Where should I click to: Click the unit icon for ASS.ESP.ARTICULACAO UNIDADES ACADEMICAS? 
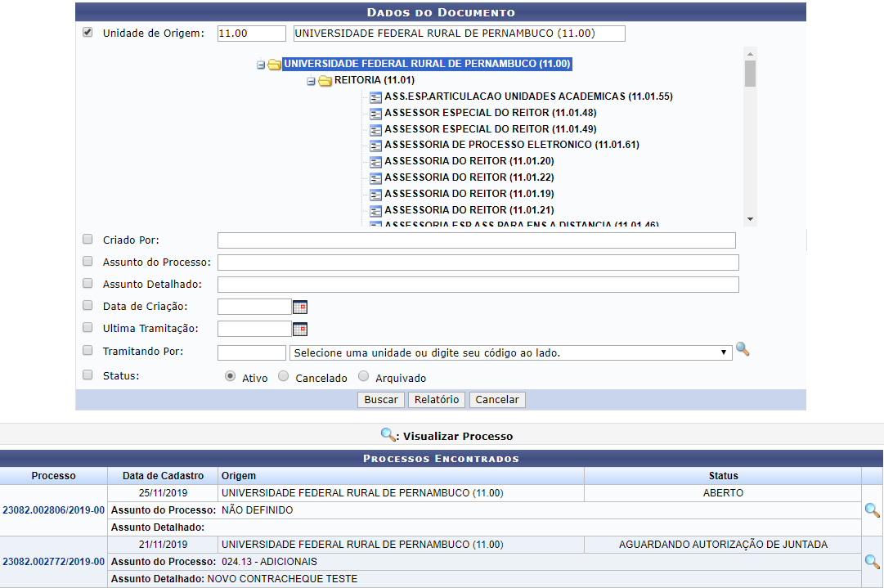coord(375,97)
